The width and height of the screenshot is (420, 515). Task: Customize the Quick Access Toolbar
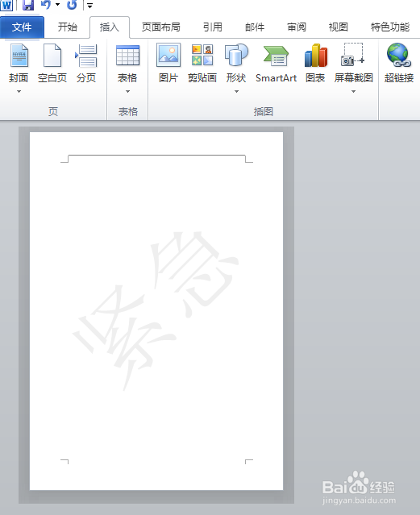(89, 6)
